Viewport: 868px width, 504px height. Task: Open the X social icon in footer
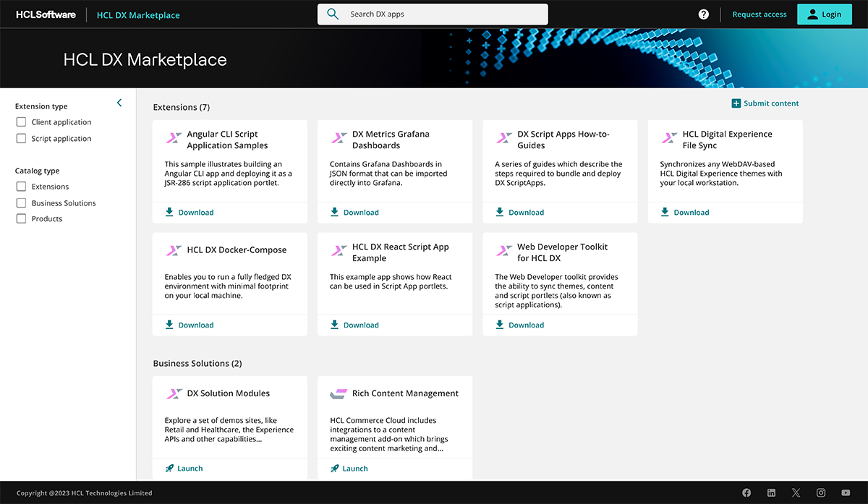click(796, 493)
